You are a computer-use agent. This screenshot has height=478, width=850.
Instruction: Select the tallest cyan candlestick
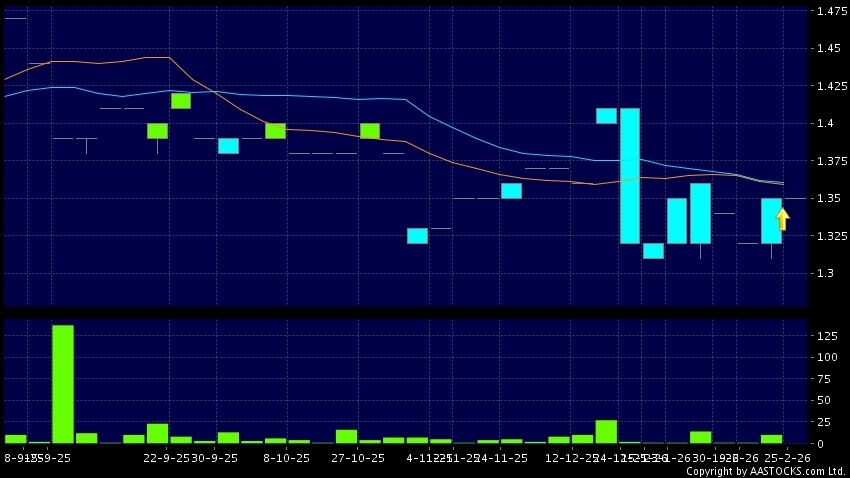tap(630, 175)
